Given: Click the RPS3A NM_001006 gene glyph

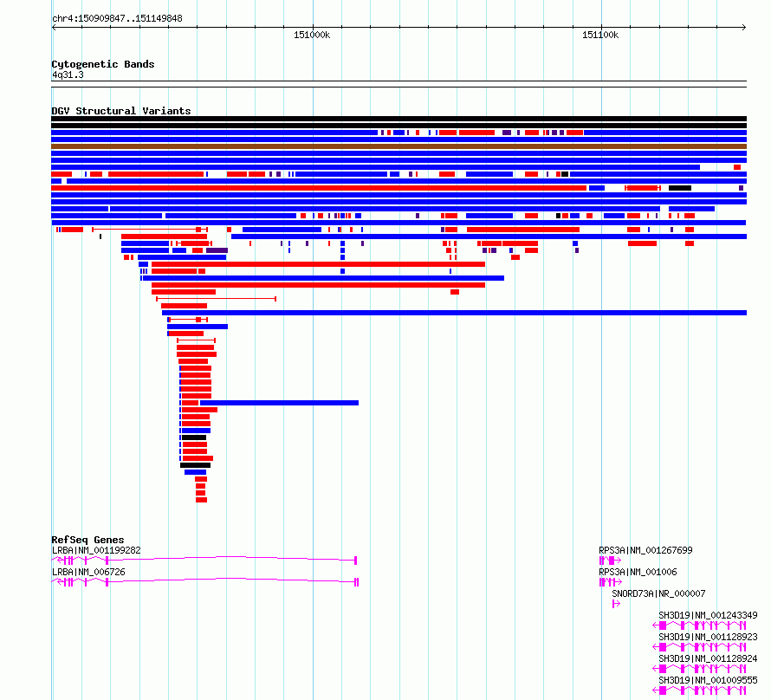Looking at the screenshot, I should pyautogui.click(x=611, y=582).
